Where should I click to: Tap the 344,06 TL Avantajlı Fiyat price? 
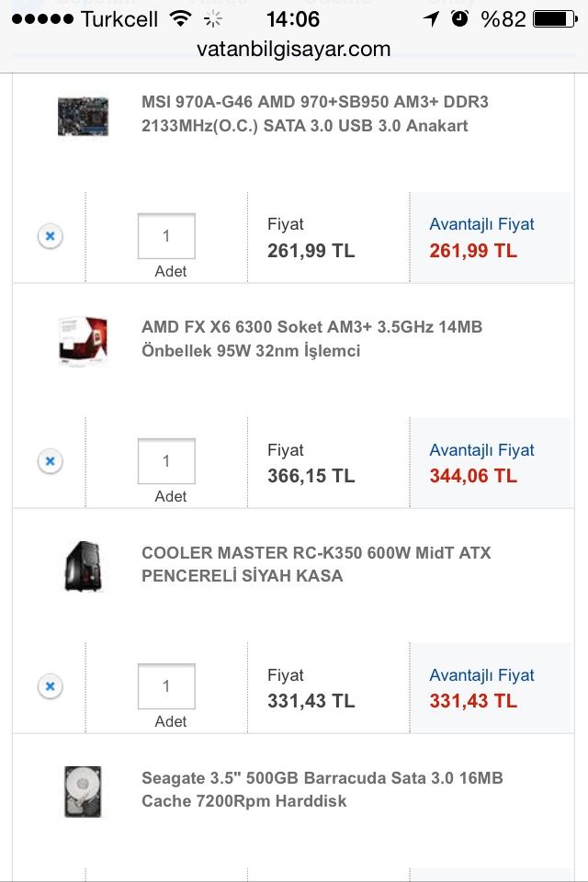point(473,476)
